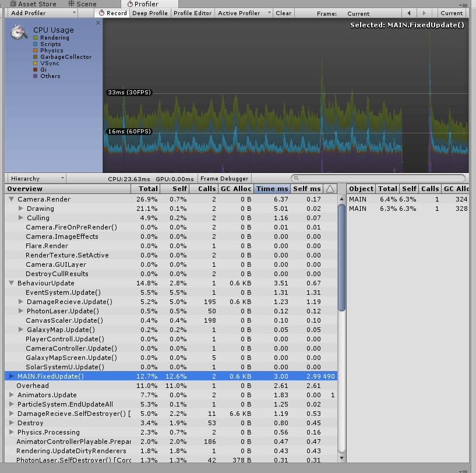
Task: Toggle Physics color swatch in legend
Action: [35, 51]
